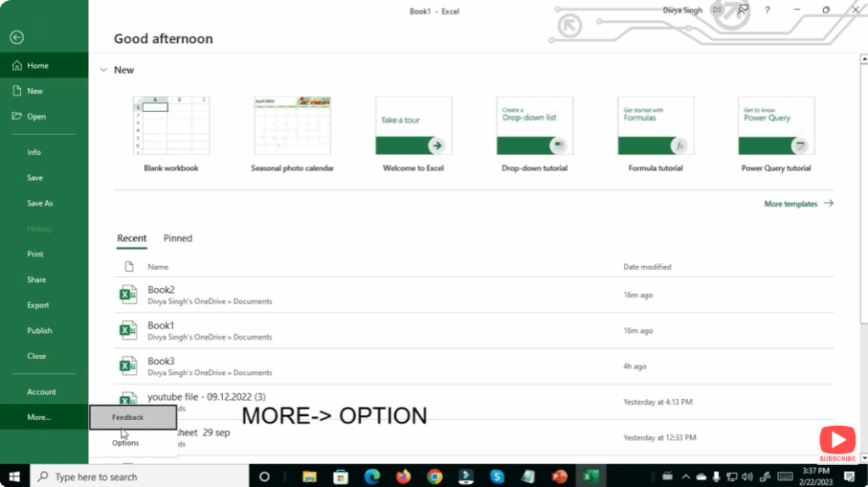Select Options from the popup menu
Image resolution: width=868 pixels, height=487 pixels.
click(x=125, y=443)
